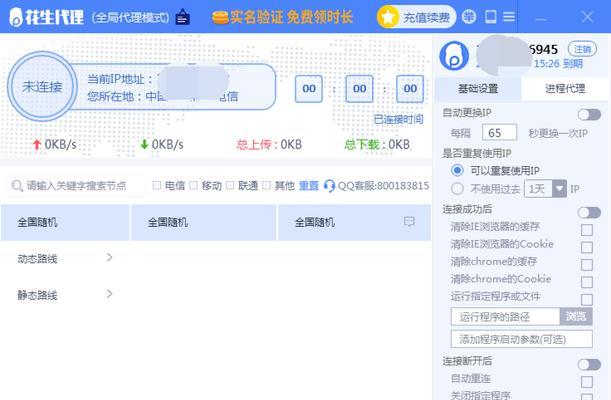Check the 清除chrome的Cookie checkbox
The image size is (611, 400).
[x=586, y=282]
